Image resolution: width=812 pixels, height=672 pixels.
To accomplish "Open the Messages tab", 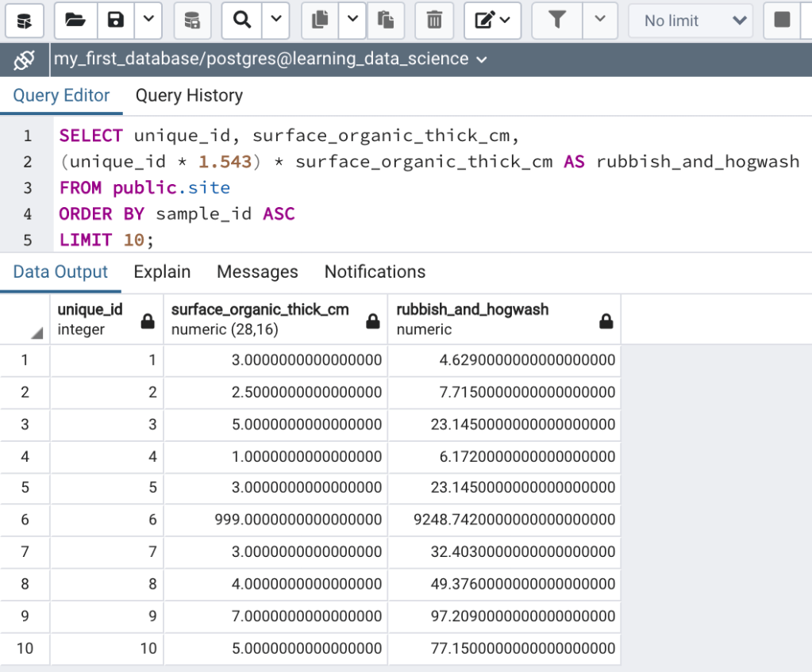I will pos(257,272).
